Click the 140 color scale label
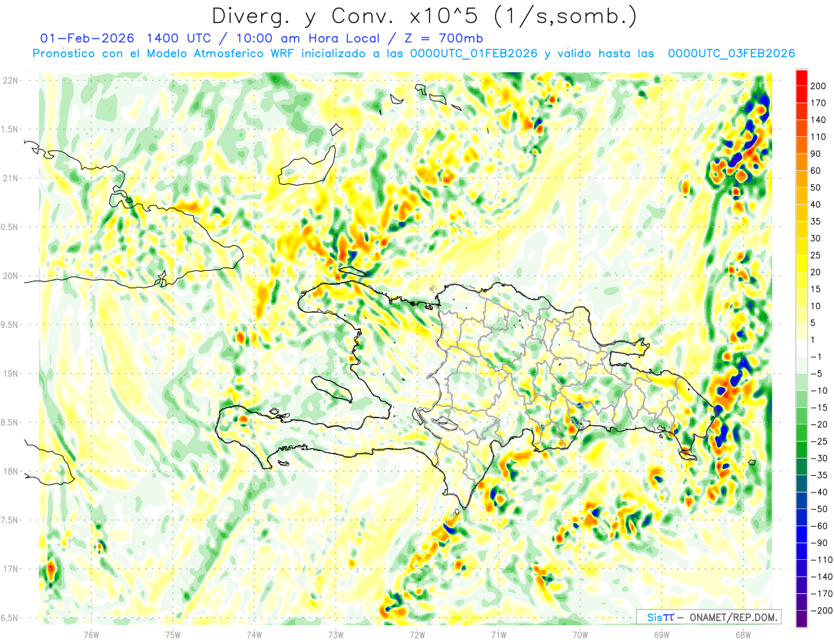834x644 pixels. click(818, 120)
